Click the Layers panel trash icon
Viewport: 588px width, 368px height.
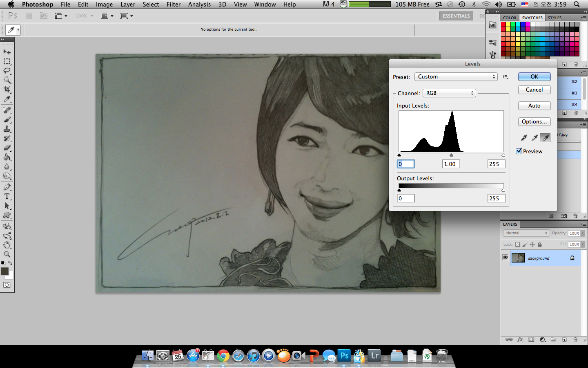pyautogui.click(x=575, y=339)
